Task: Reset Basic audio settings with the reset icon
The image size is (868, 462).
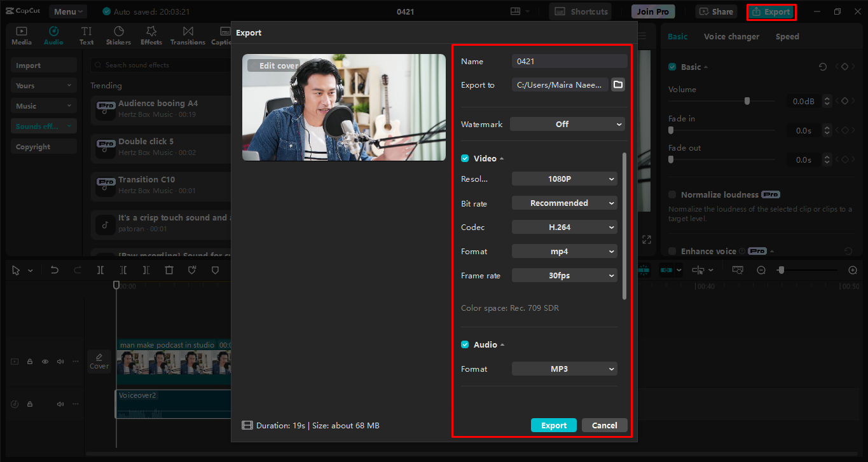Action: point(823,67)
